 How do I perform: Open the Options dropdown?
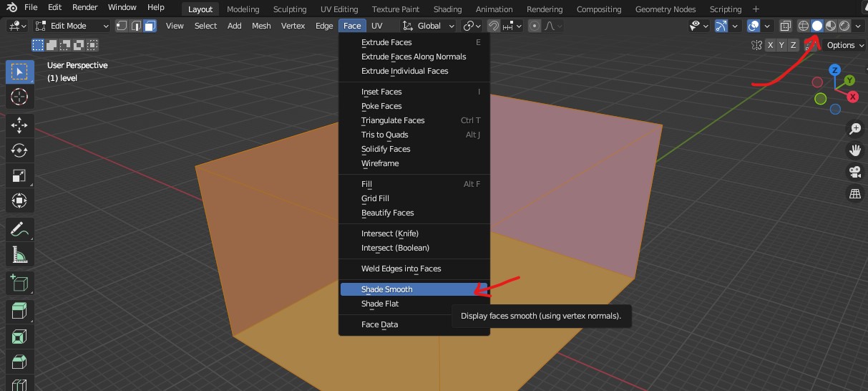point(844,45)
